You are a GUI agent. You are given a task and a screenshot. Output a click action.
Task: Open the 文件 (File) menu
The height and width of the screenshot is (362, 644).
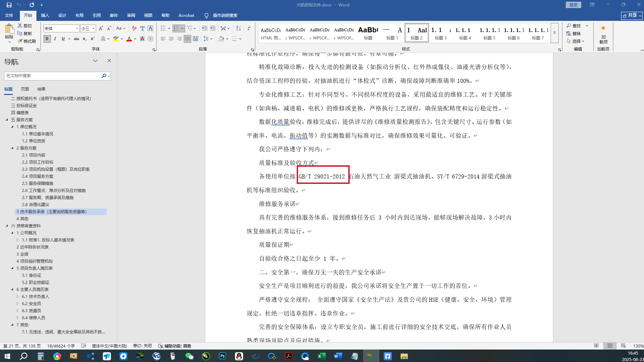(9, 15)
